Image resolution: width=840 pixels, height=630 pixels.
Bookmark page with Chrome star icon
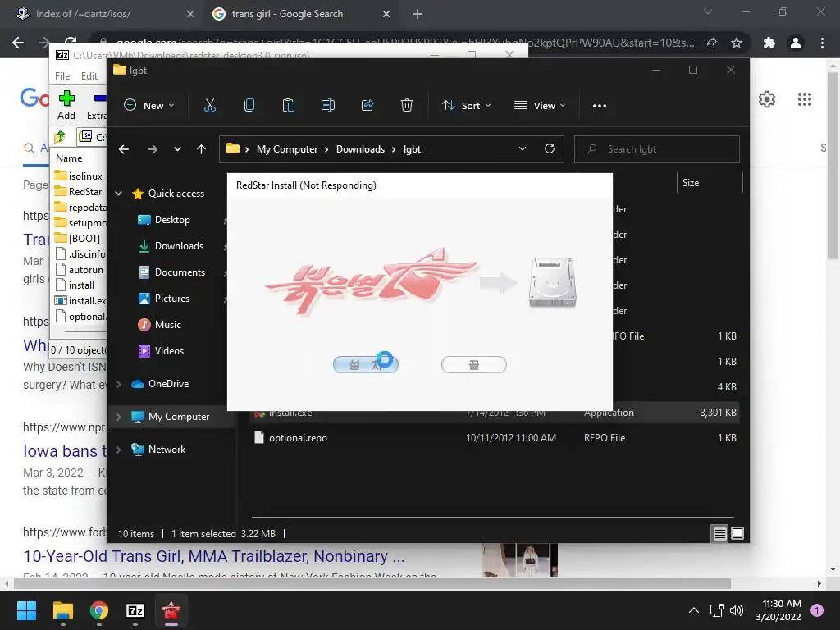click(737, 43)
